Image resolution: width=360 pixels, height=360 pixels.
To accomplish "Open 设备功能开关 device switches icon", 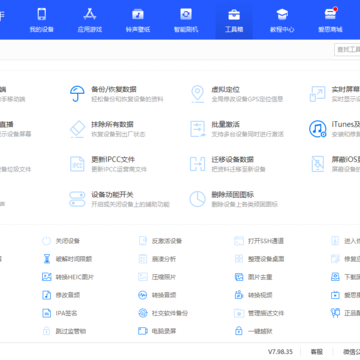I will (77, 199).
